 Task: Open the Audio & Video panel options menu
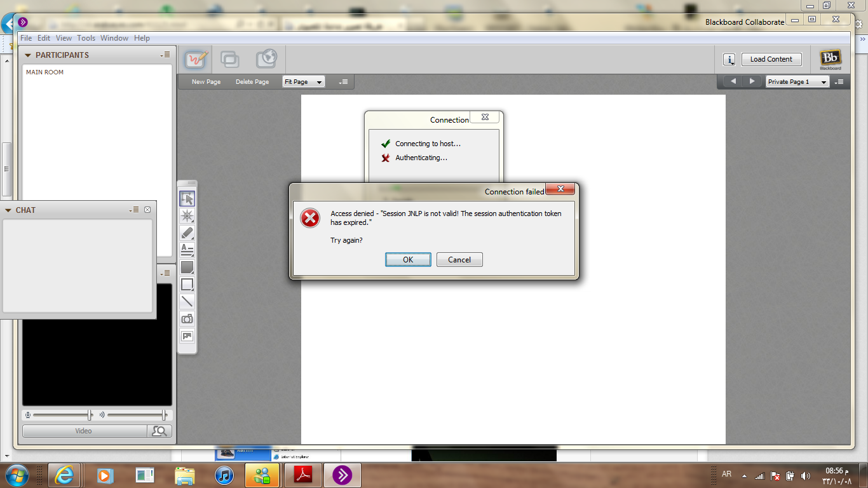pyautogui.click(x=165, y=273)
